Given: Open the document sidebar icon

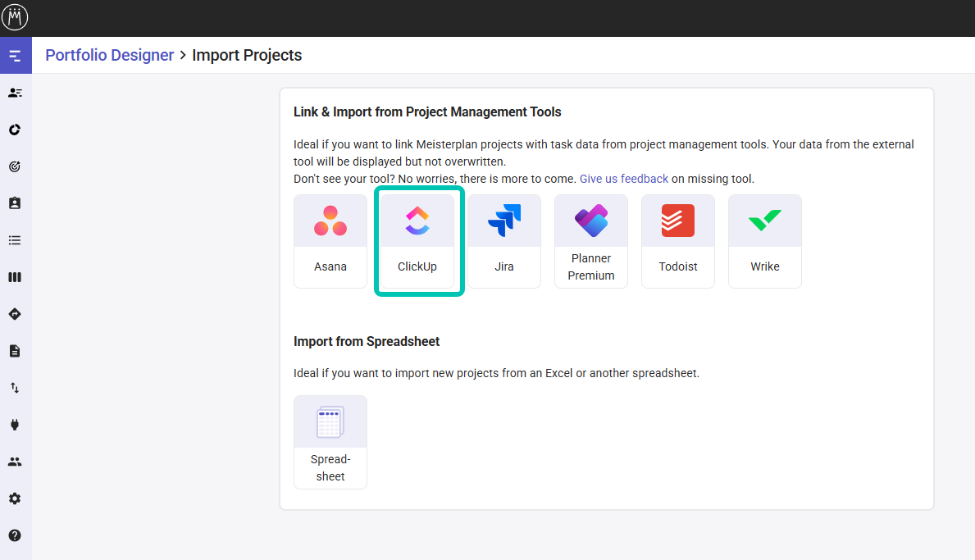Looking at the screenshot, I should [x=15, y=351].
